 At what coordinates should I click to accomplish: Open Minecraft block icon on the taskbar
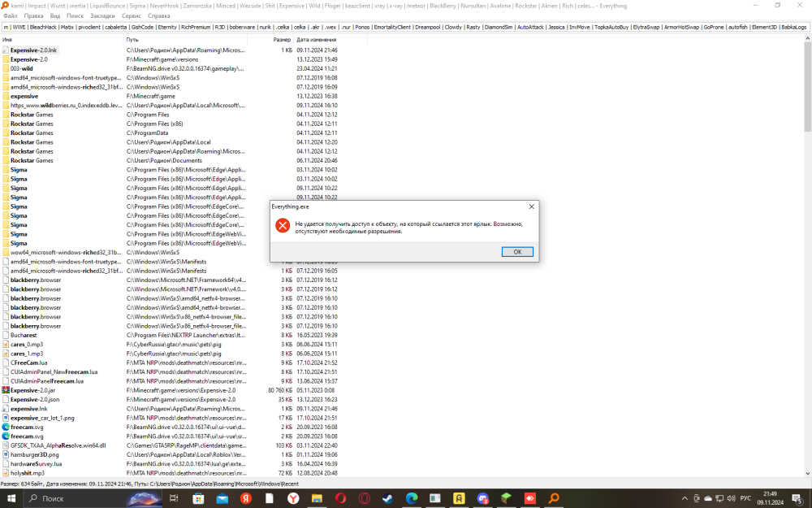507,498
